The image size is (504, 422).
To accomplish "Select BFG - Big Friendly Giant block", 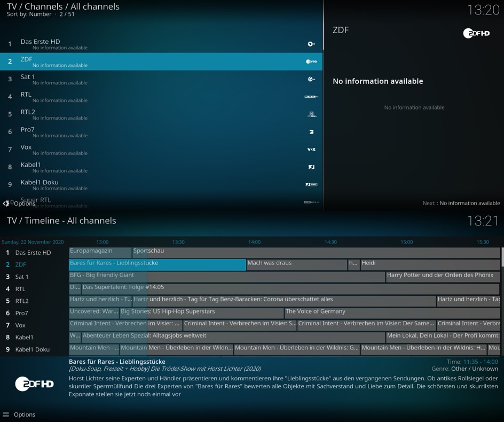I will [x=227, y=277].
